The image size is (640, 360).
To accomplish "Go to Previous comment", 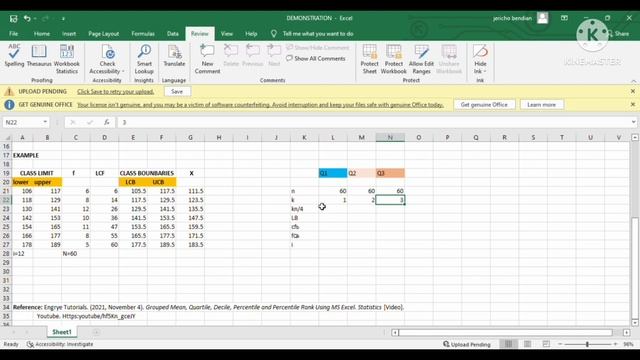I will point(252,56).
